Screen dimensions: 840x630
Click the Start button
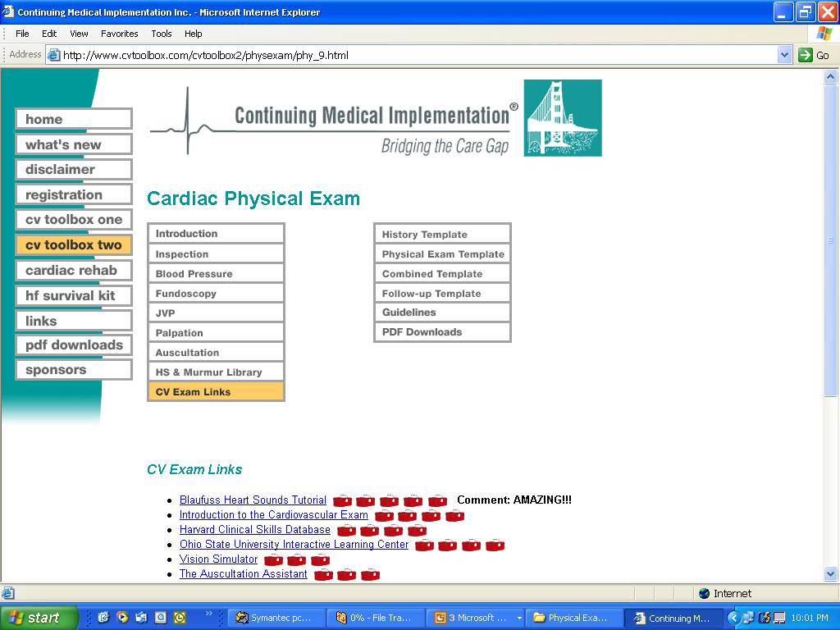(x=39, y=618)
